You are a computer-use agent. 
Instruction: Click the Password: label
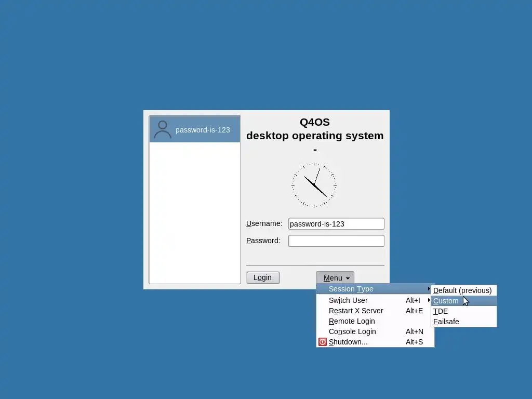263,241
